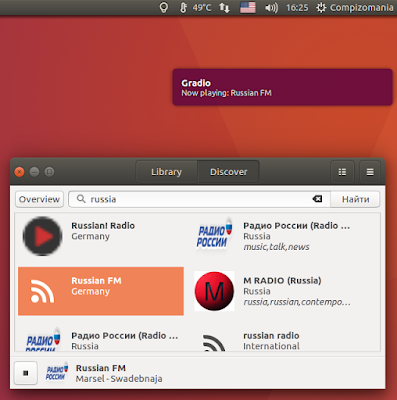Click the magnifier icon in search field
The image size is (397, 400).
coord(81,199)
